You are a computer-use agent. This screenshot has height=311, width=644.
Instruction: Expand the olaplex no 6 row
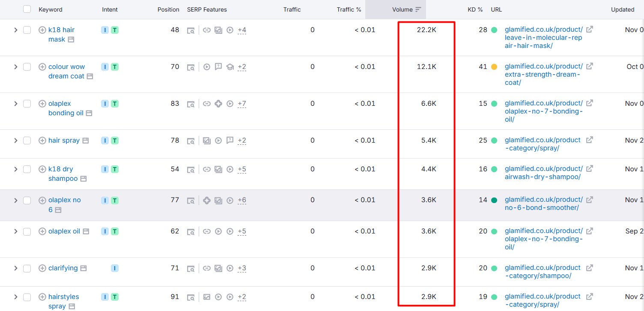tap(16, 200)
